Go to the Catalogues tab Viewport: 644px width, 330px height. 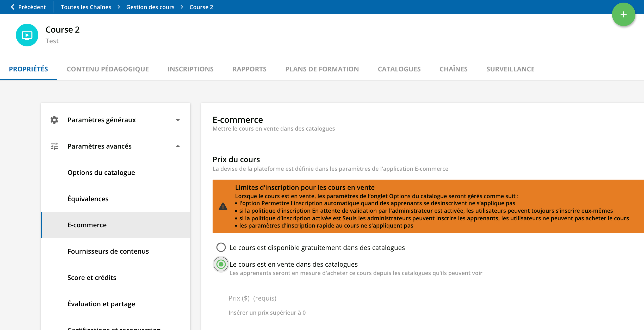point(399,69)
